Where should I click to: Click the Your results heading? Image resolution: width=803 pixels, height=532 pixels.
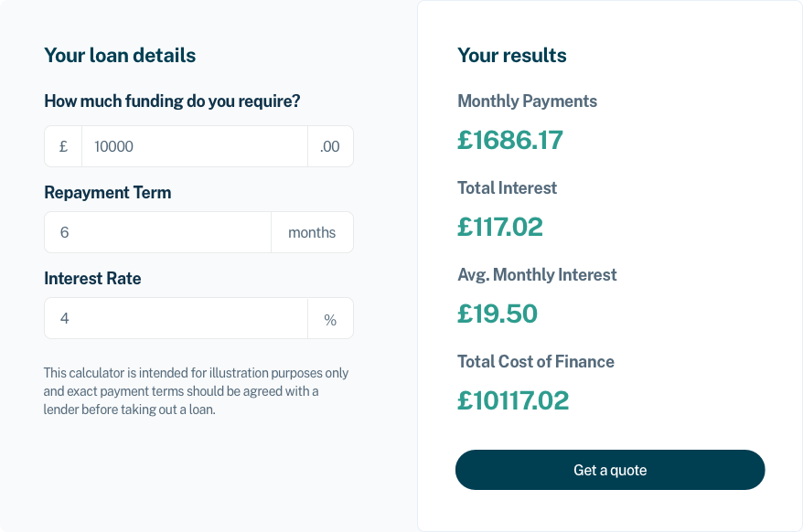512,55
